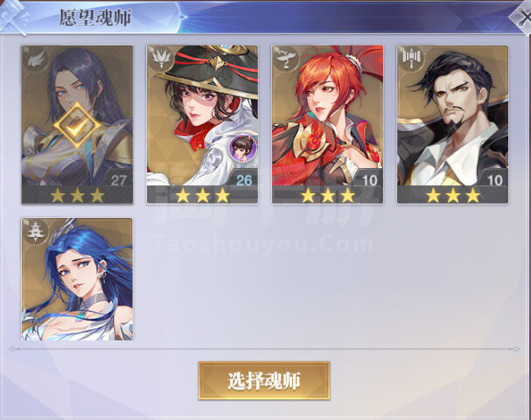This screenshot has height=420, width=531.
Task: Click the pillar class icon on bearded man card
Action: point(411,59)
